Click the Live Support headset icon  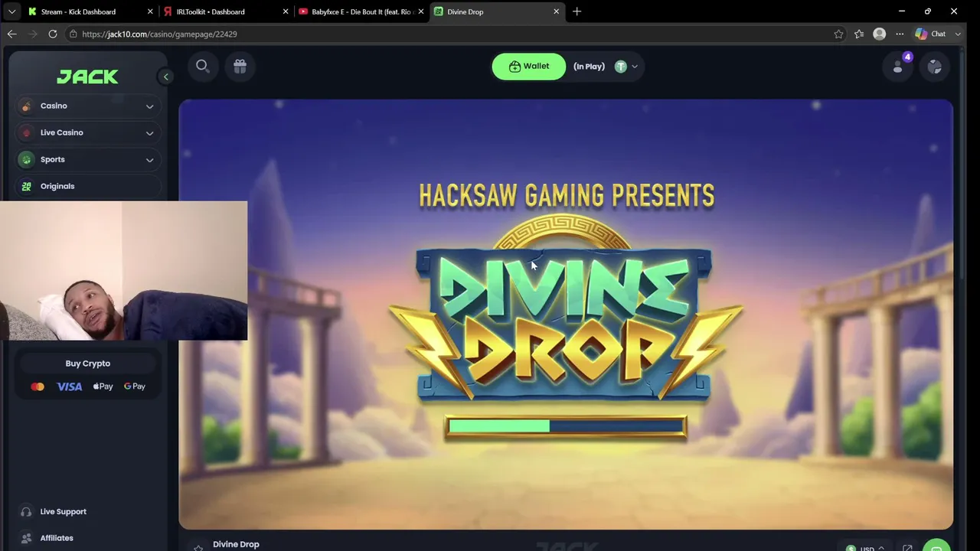[26, 512]
